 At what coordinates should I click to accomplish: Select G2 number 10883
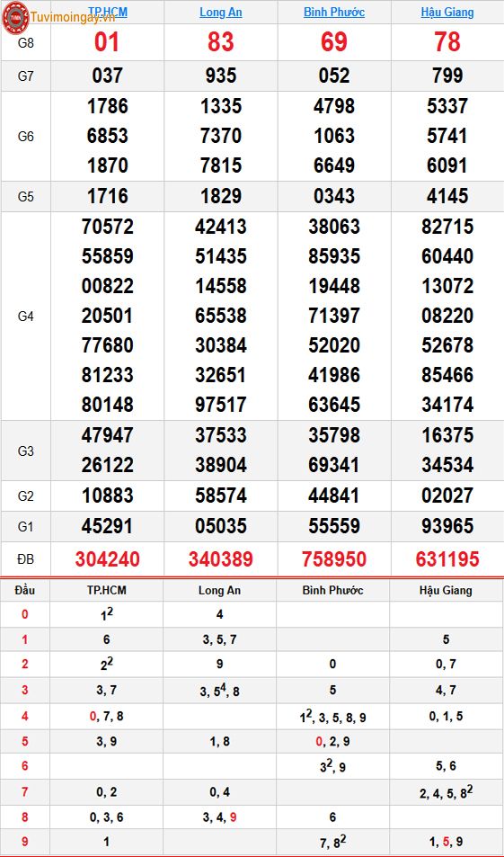pos(107,495)
